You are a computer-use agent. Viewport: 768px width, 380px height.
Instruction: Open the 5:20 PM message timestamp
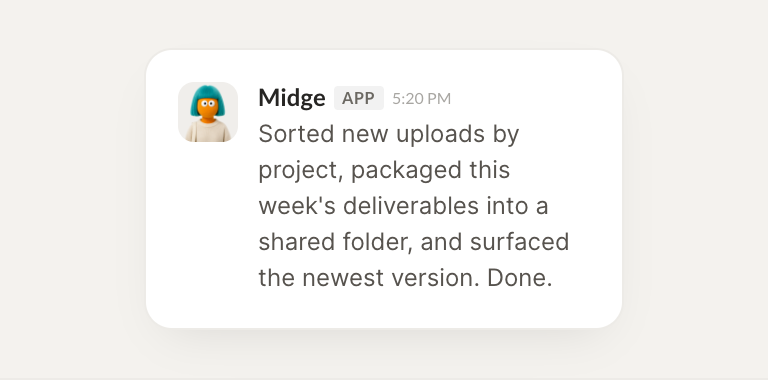421,98
